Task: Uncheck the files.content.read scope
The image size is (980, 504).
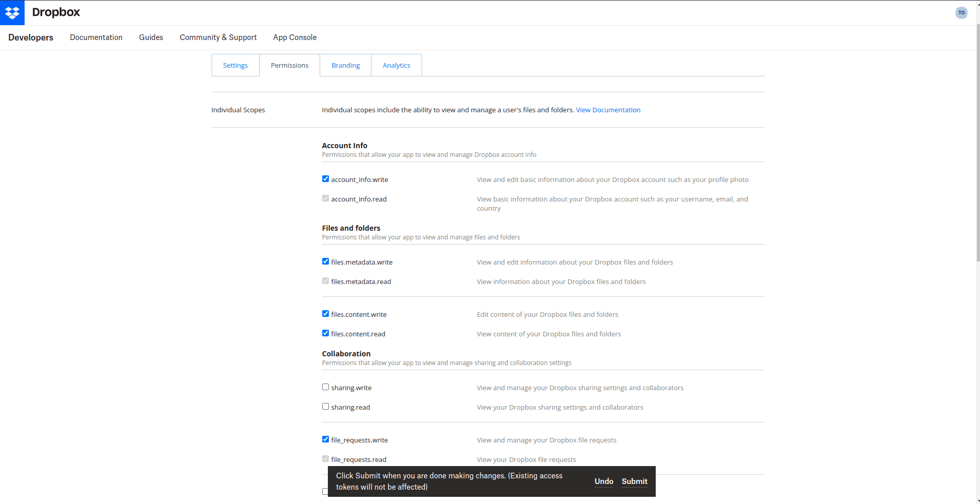Action: click(325, 333)
